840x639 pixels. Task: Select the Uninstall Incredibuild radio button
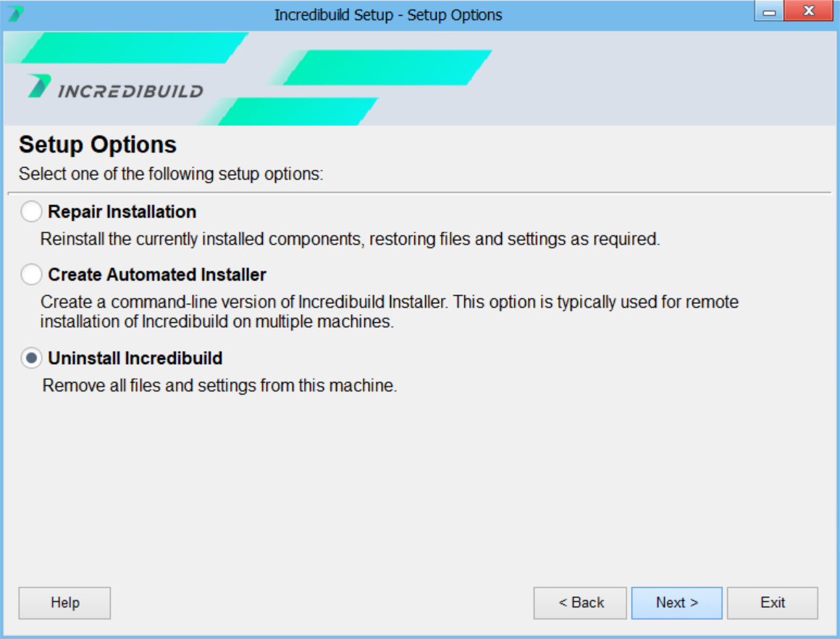pyautogui.click(x=31, y=358)
